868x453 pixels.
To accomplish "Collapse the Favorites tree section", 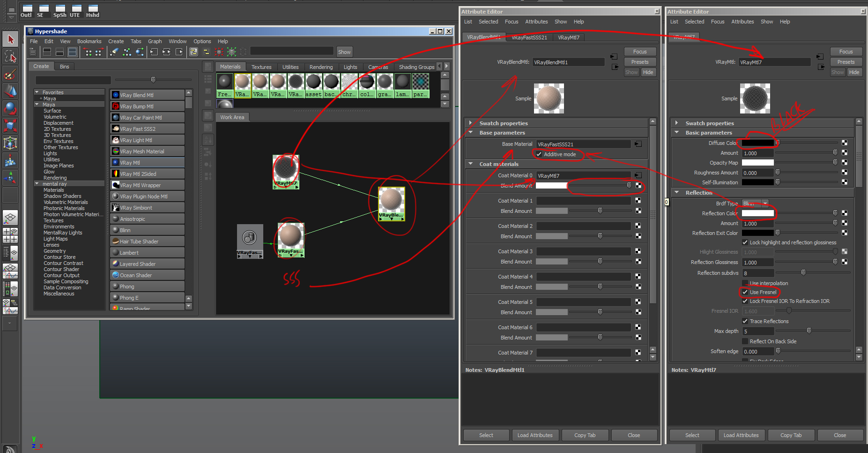I will click(x=37, y=92).
